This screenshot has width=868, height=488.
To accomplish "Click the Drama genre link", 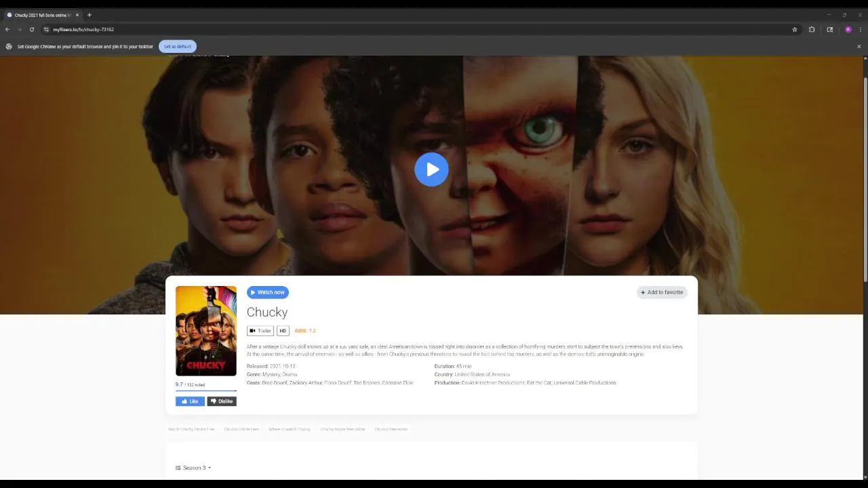I will coord(290,374).
